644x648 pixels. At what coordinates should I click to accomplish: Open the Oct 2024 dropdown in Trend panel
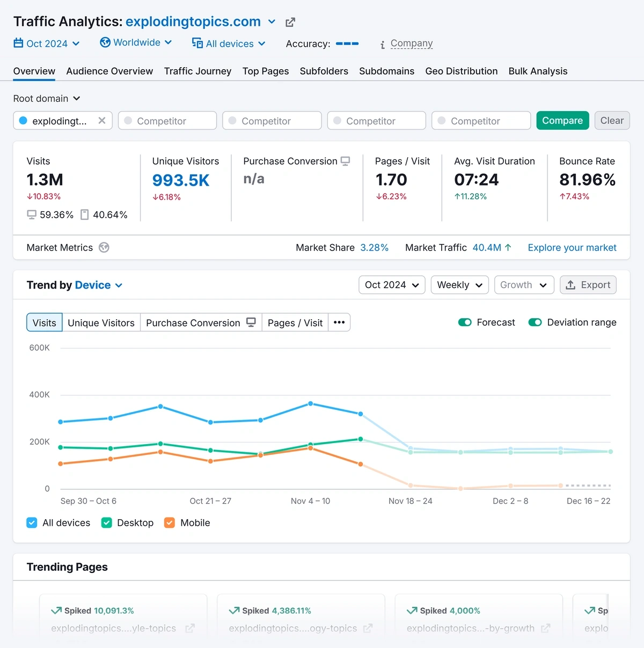pyautogui.click(x=392, y=285)
